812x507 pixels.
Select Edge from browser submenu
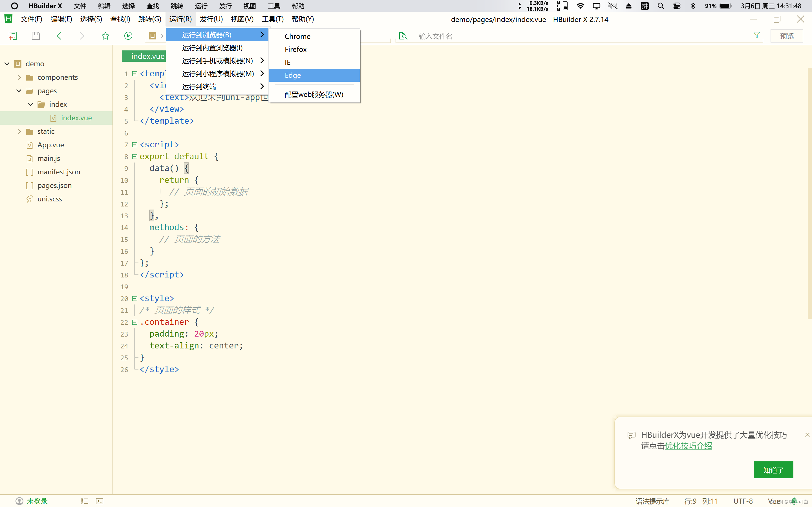293,75
